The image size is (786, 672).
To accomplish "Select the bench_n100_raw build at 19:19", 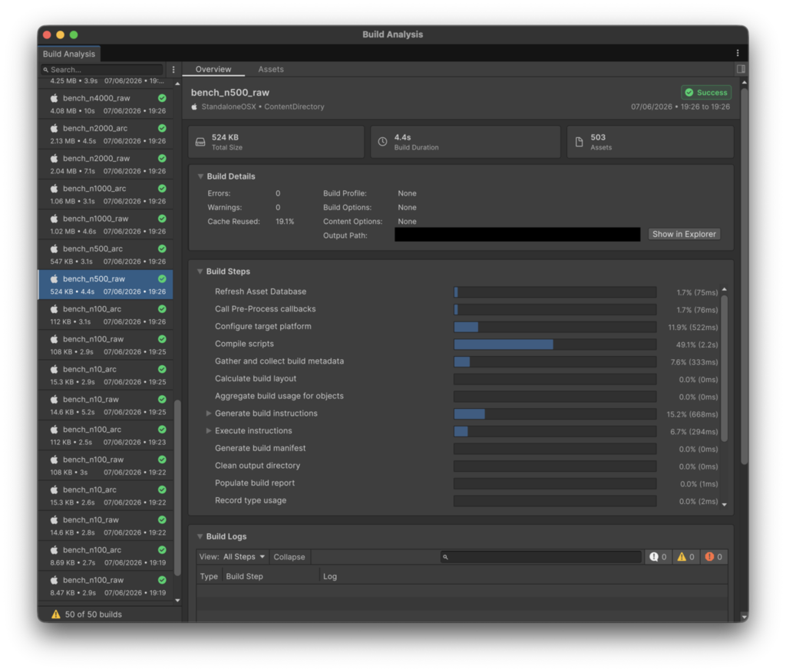I will tap(106, 586).
